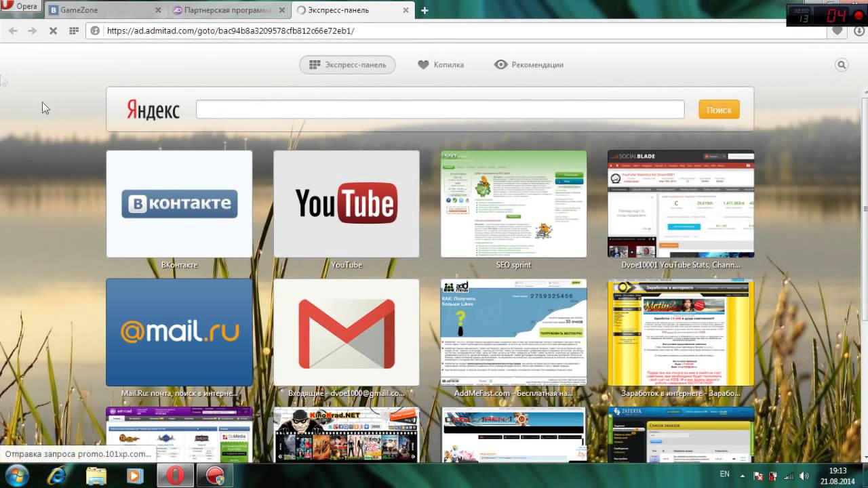
Task: Switch to the GameZone tab
Action: (105, 10)
